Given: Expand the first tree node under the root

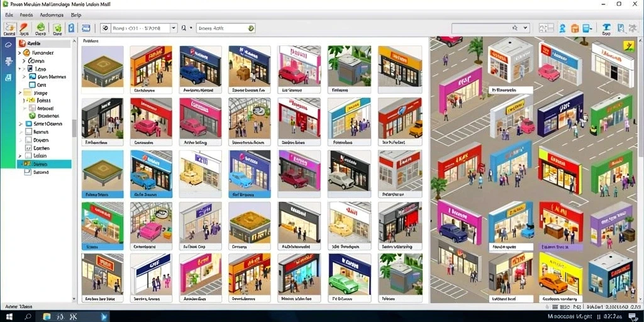Looking at the screenshot, I should 19,53.
